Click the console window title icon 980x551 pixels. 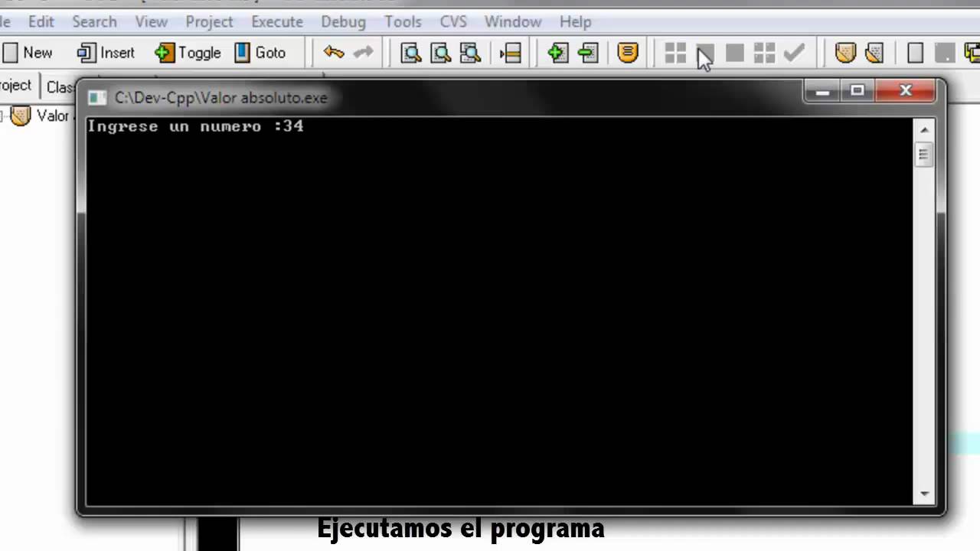pyautogui.click(x=96, y=97)
